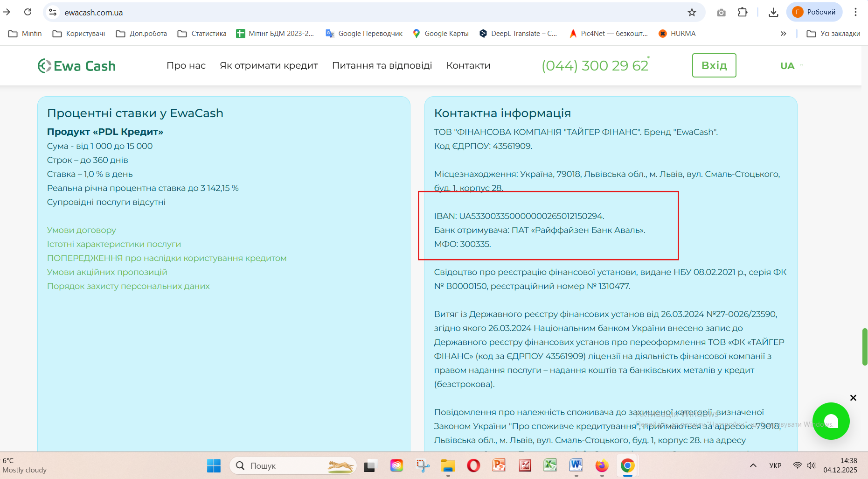Screen dimensions: 868x479
Task: Call the (044) 300 29 62 number
Action: pyautogui.click(x=595, y=66)
